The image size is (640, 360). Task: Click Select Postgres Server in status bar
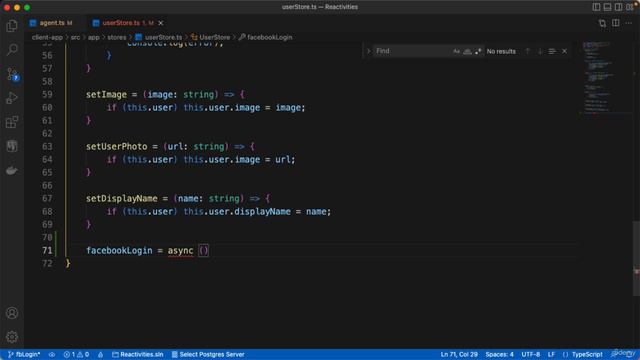coord(208,354)
